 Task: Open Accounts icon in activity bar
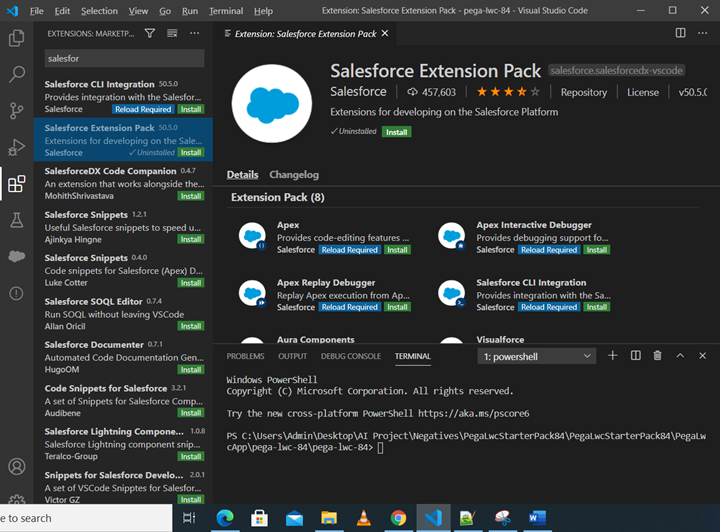pyautogui.click(x=17, y=466)
